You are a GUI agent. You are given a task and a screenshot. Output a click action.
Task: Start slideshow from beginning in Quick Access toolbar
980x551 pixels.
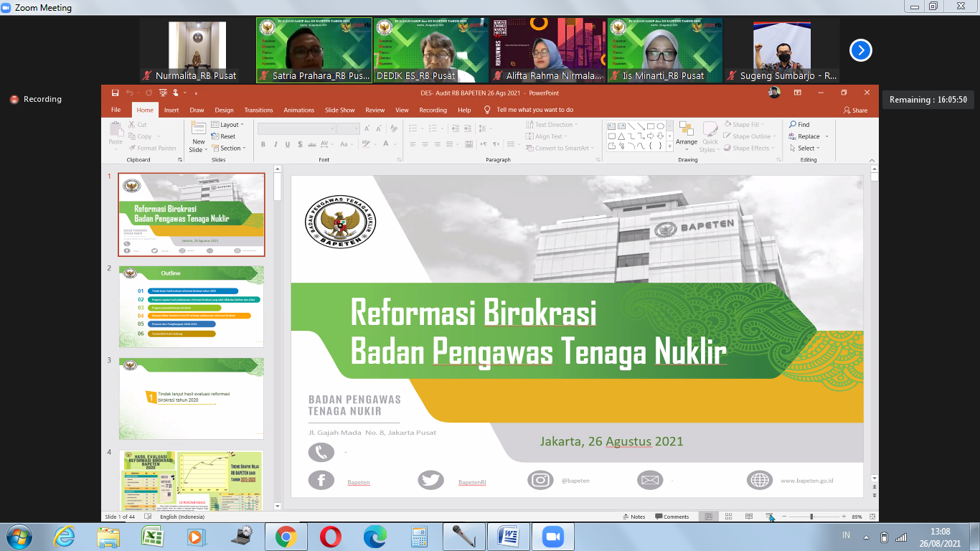[163, 93]
